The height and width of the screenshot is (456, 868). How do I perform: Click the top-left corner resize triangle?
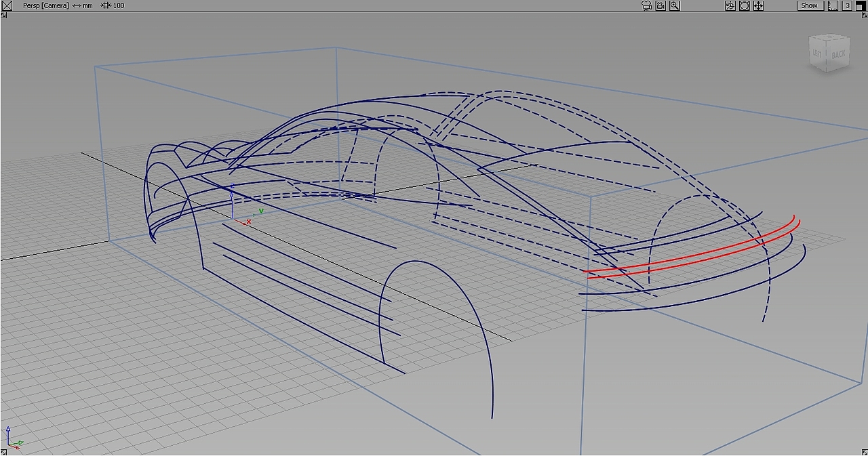pos(3,15)
